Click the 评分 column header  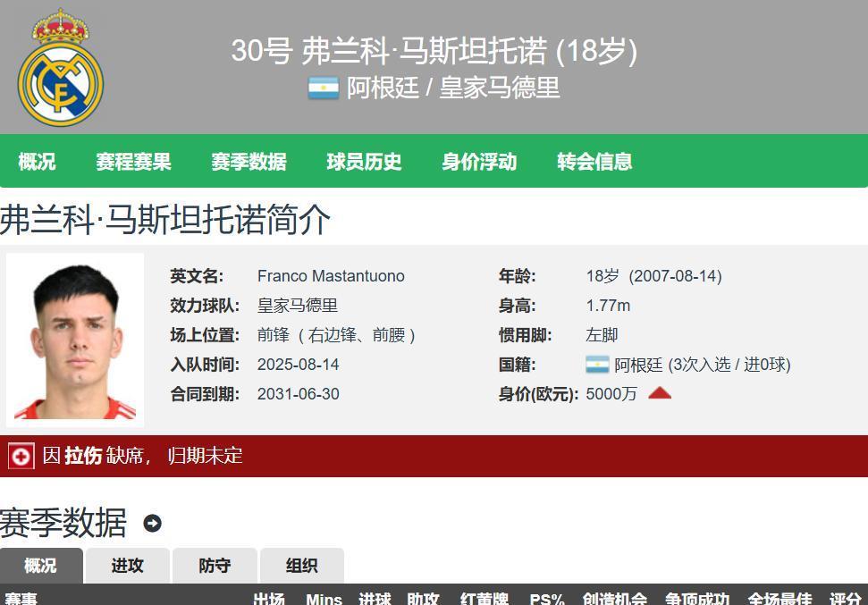click(x=847, y=599)
